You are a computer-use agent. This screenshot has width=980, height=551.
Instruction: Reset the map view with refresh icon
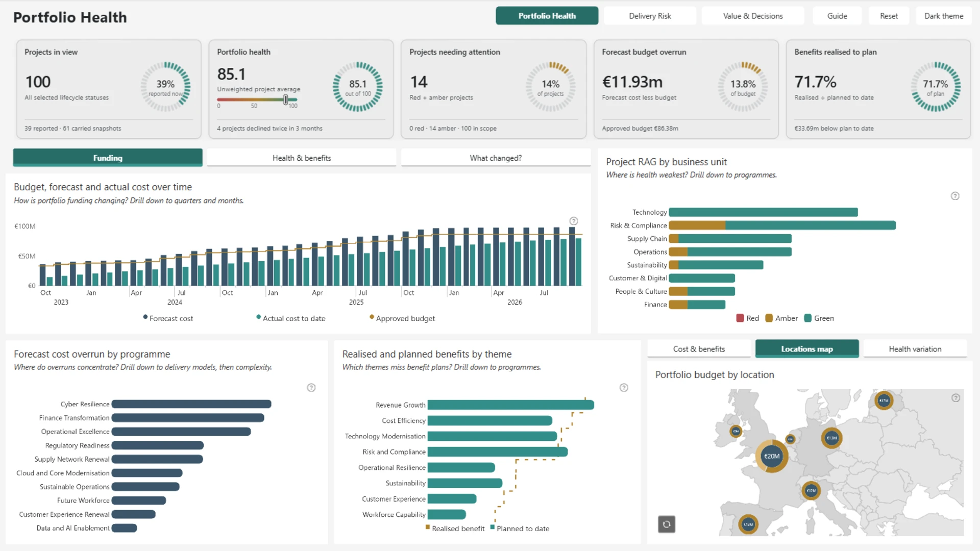[x=667, y=524]
